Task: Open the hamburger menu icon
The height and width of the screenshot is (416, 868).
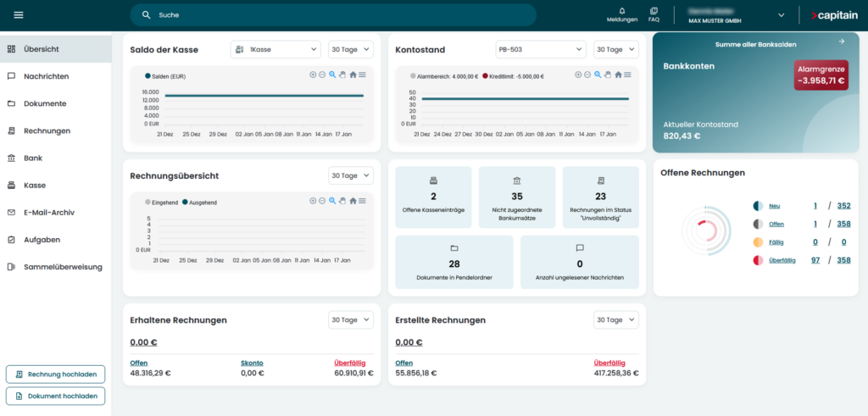Action: pyautogui.click(x=19, y=14)
